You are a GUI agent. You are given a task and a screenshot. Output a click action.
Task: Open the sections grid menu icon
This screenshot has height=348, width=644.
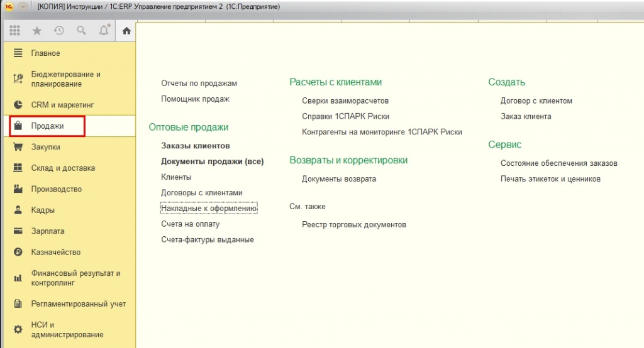point(15,30)
